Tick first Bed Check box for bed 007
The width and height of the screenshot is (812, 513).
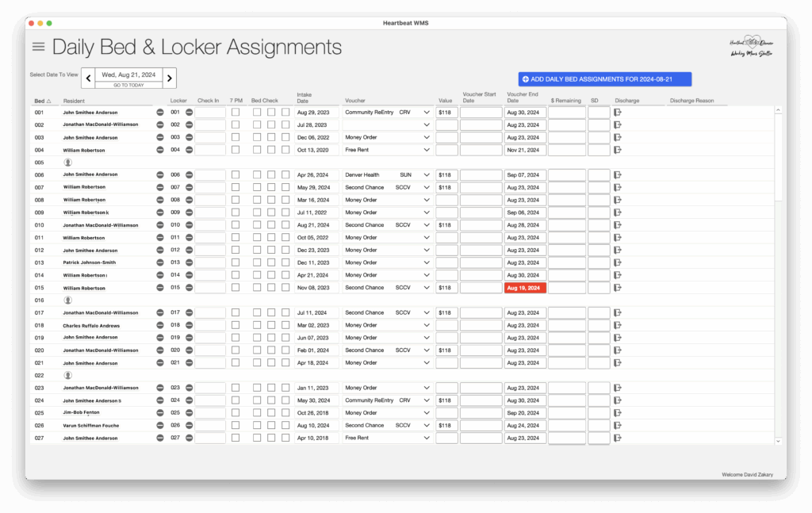coord(257,187)
